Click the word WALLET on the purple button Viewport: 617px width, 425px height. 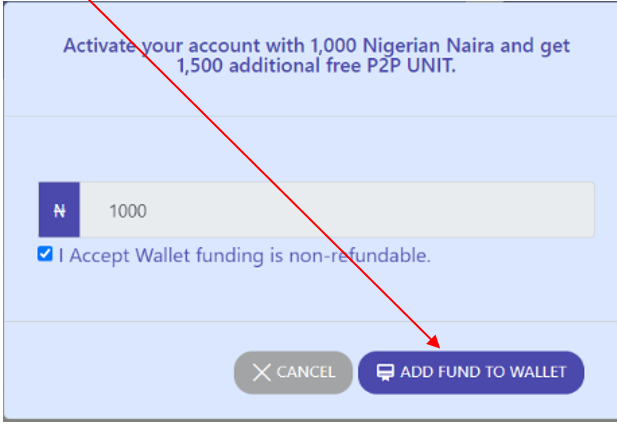coord(538,372)
